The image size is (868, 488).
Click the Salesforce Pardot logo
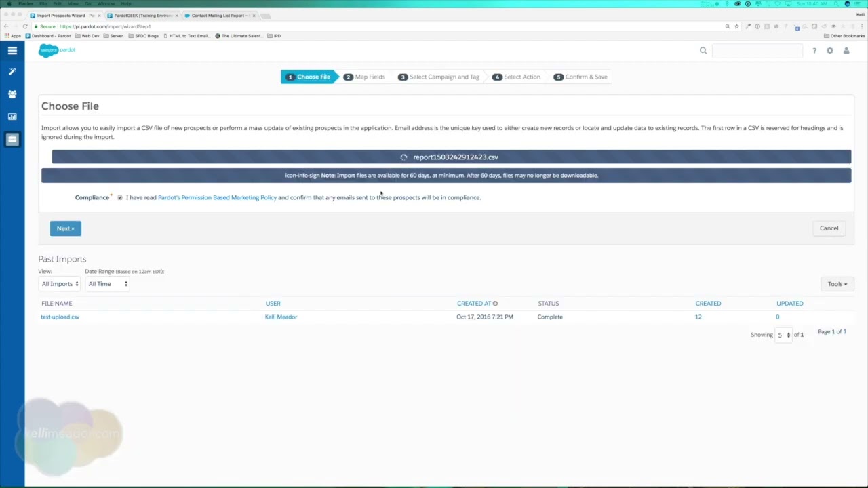click(x=57, y=50)
